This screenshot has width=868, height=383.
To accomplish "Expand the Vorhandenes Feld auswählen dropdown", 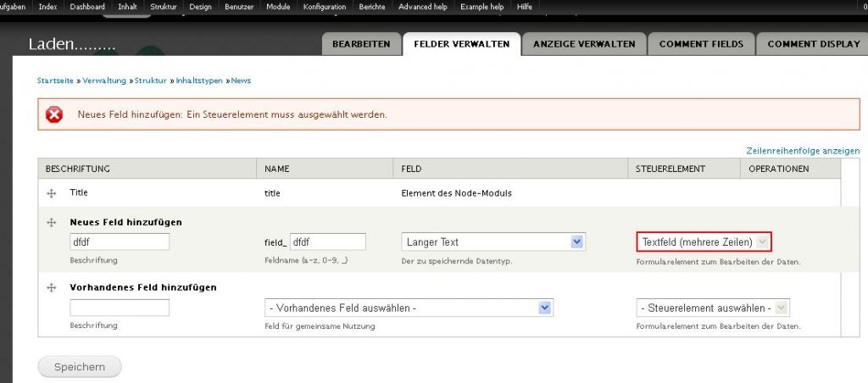I will pyautogui.click(x=409, y=308).
